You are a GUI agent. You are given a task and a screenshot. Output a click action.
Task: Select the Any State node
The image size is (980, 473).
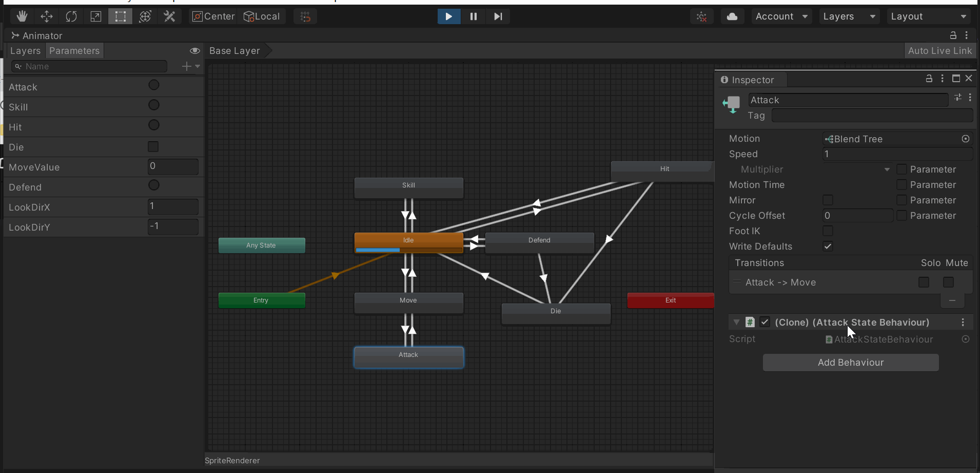tap(262, 245)
